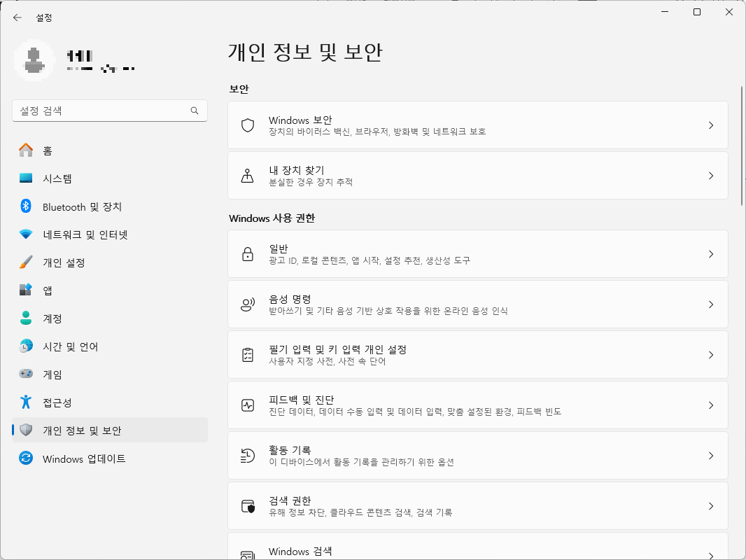Click the 앱 icon in sidebar
The height and width of the screenshot is (560, 746).
click(x=26, y=290)
